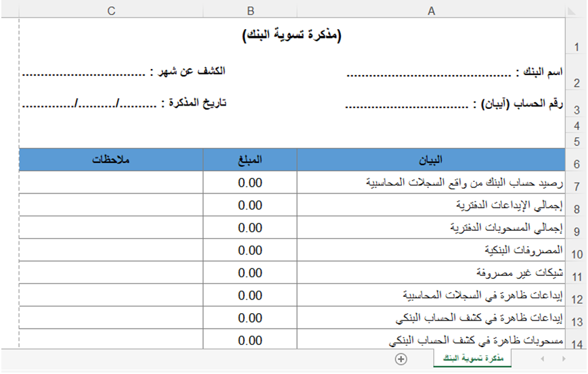Select the amount cell for المصروفات البنكية

(250, 251)
